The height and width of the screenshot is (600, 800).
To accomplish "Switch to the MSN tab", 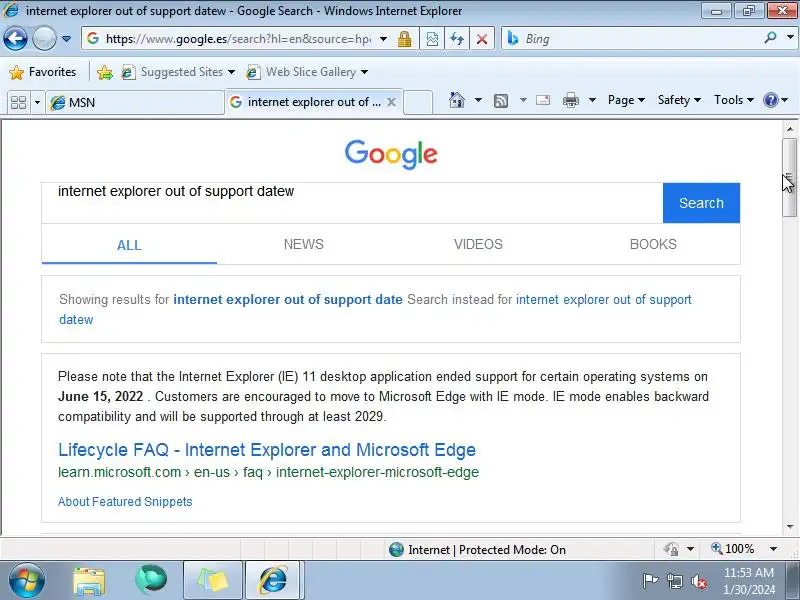I will coord(135,103).
